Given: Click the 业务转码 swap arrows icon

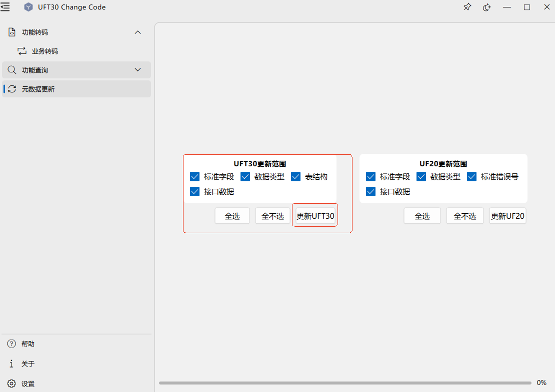Looking at the screenshot, I should tap(22, 51).
